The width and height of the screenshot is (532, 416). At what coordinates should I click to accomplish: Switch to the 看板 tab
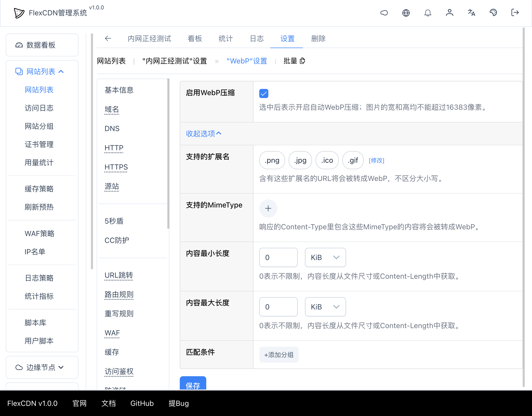[x=195, y=38]
